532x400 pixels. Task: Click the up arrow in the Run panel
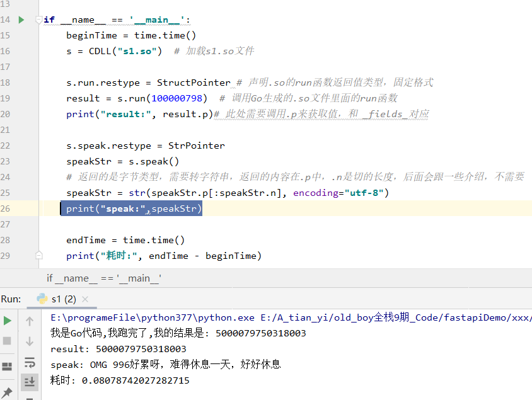click(30, 321)
